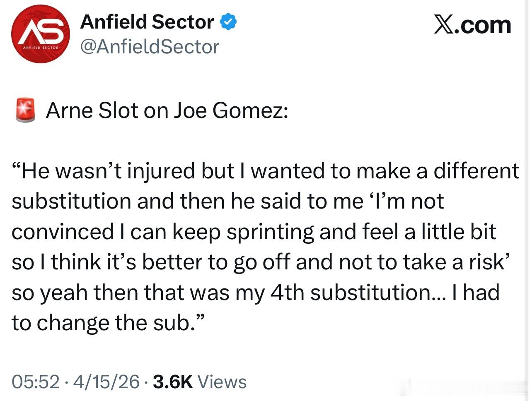
Task: Click the Views label
Action: [x=222, y=382]
